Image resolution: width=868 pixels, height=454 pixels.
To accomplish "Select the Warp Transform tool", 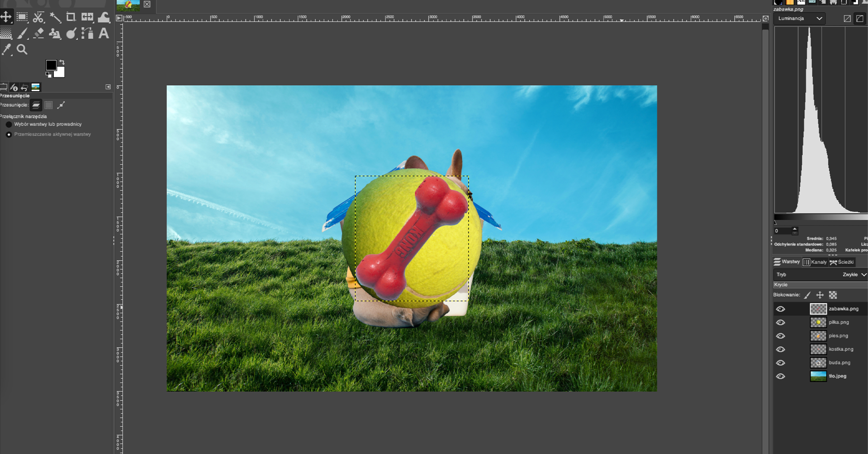I will coord(104,17).
